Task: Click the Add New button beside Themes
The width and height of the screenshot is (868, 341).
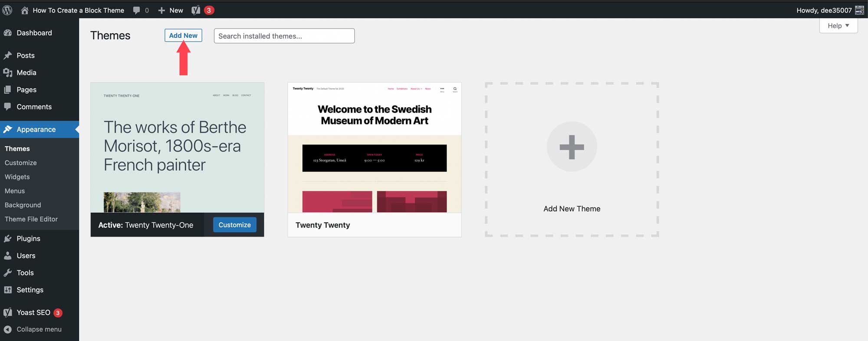Action: 183,36
